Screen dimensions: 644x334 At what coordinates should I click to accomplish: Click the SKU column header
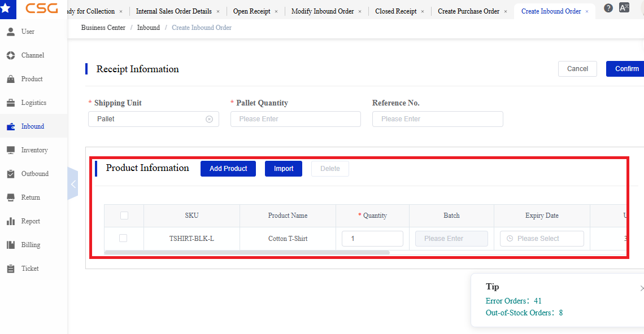tap(192, 216)
